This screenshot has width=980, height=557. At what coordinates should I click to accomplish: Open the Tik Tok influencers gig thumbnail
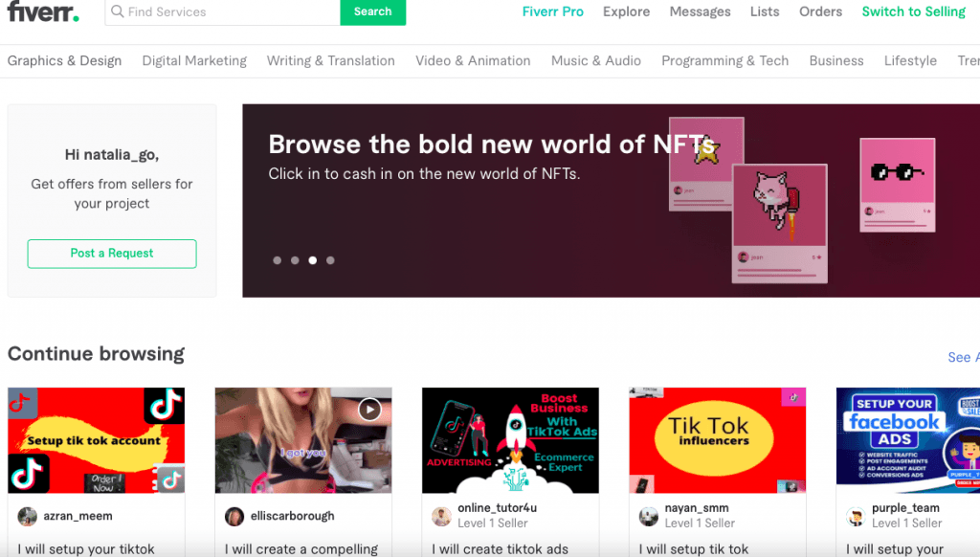tap(717, 440)
